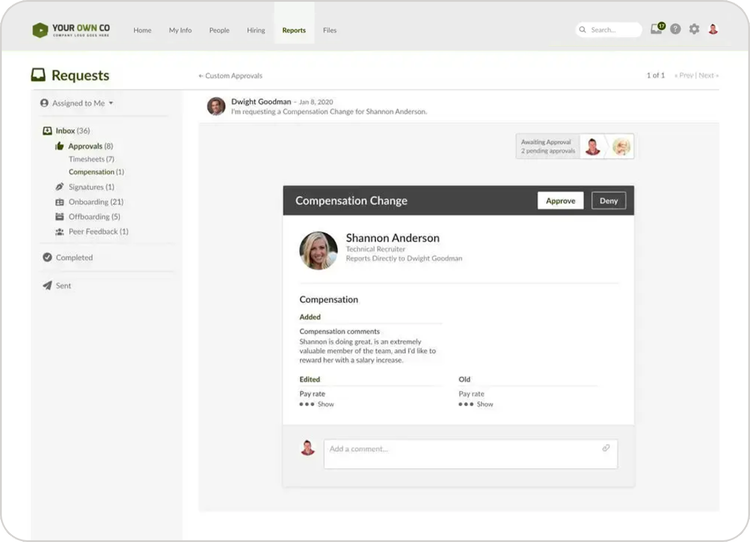Image resolution: width=750 pixels, height=542 pixels.
Task: Click the Completed checkmark icon
Action: (47, 257)
